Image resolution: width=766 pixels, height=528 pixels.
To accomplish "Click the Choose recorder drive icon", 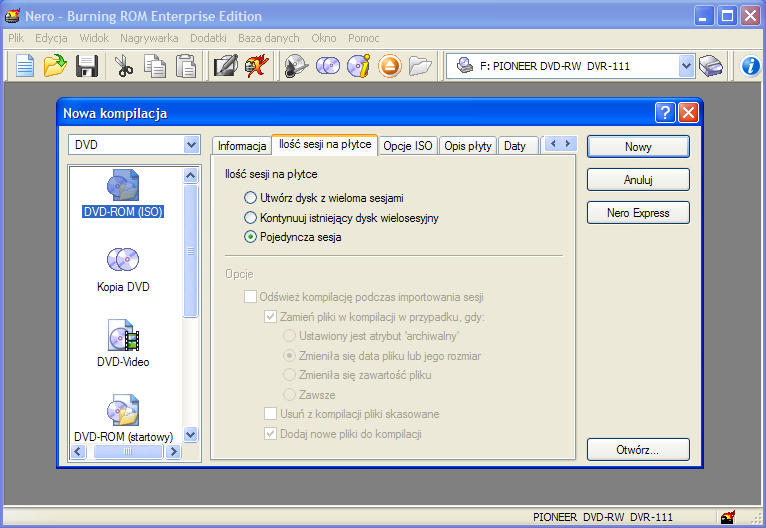I will [711, 66].
